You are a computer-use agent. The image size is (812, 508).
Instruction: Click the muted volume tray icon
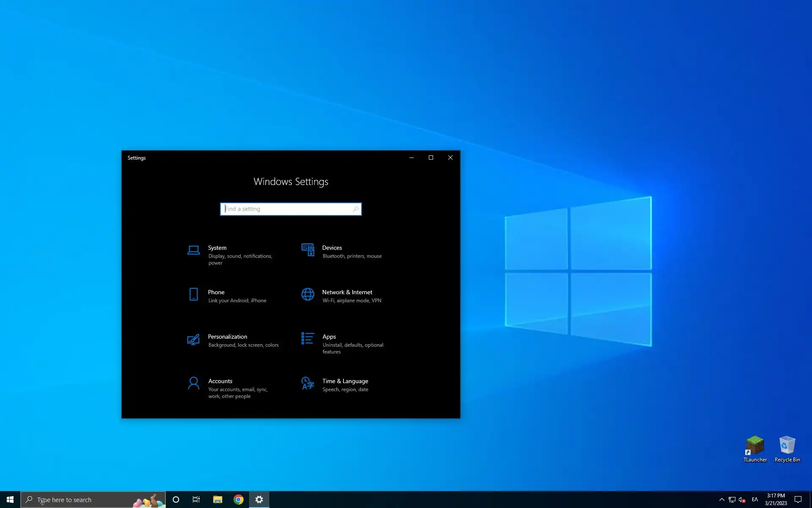742,500
